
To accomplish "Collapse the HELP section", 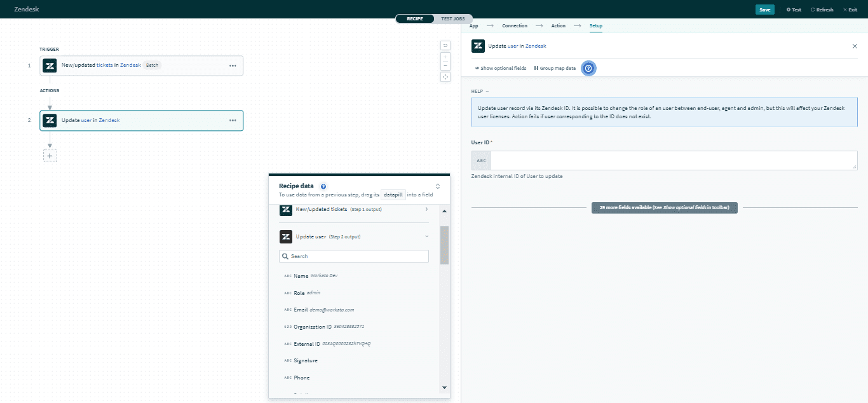I will (487, 91).
